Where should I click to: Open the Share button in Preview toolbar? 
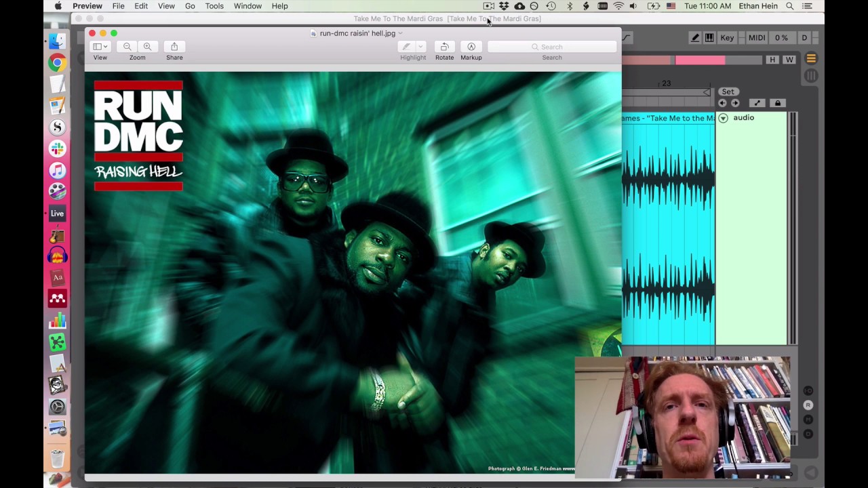(x=174, y=46)
